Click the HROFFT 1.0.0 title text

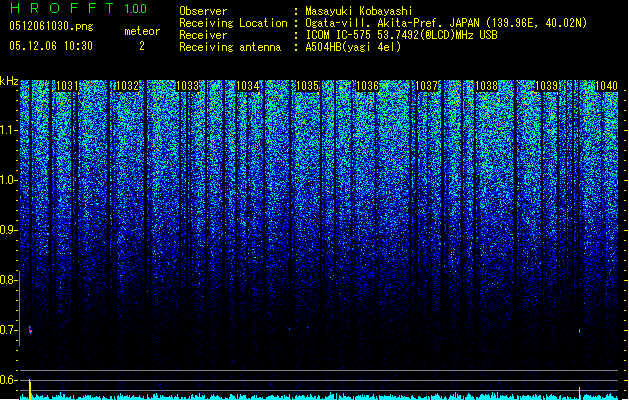79,8
